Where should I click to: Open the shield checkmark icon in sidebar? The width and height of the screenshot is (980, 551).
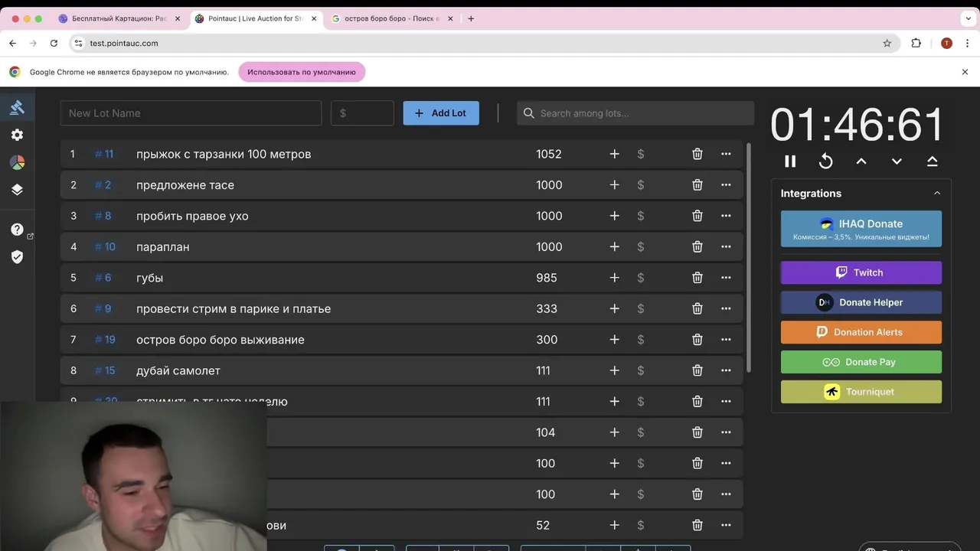[17, 257]
